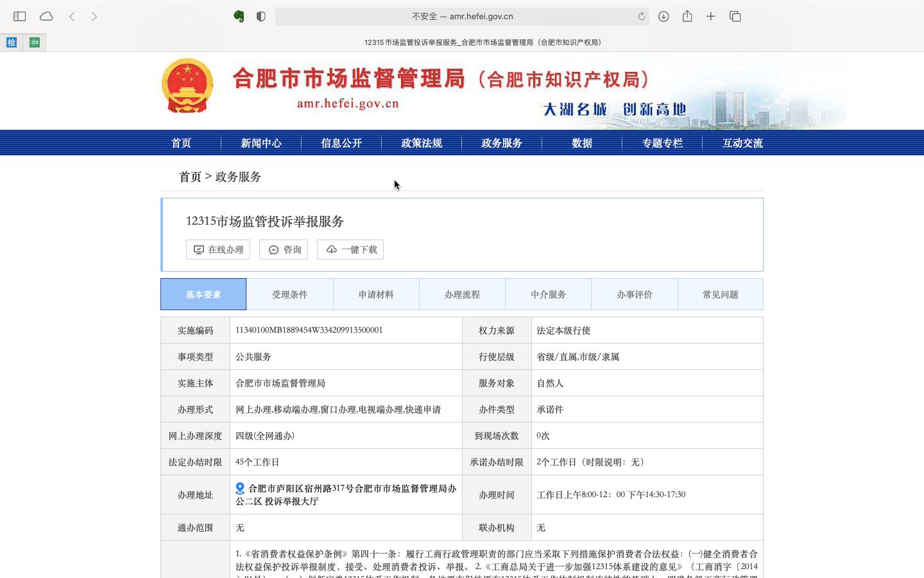The width and height of the screenshot is (924, 578).
Task: Click the green os extension icon
Action: 35,42
